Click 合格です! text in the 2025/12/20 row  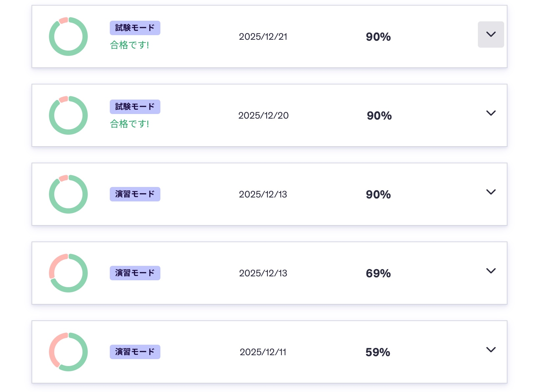(x=129, y=124)
